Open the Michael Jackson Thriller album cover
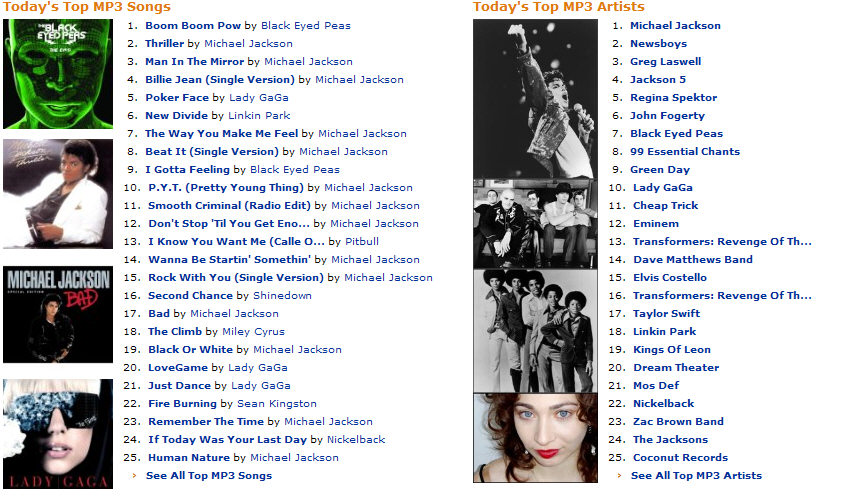The width and height of the screenshot is (856, 504). click(x=58, y=194)
